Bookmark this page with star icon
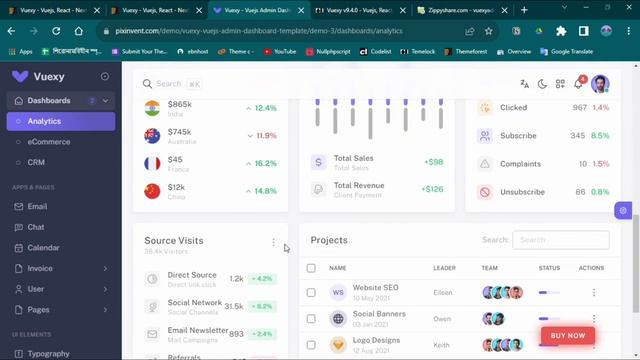The width and height of the screenshot is (640, 360). (x=489, y=31)
